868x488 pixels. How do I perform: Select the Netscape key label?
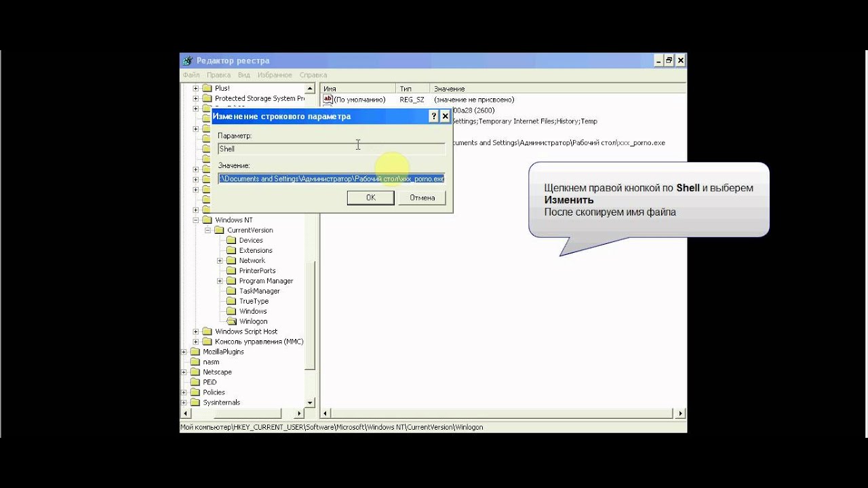(x=217, y=372)
